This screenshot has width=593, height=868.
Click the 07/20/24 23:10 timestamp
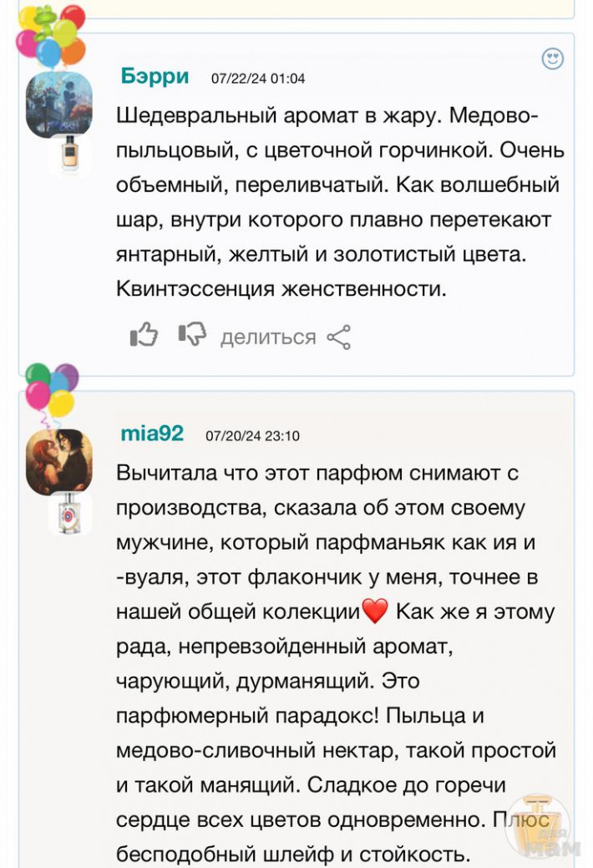(x=252, y=436)
